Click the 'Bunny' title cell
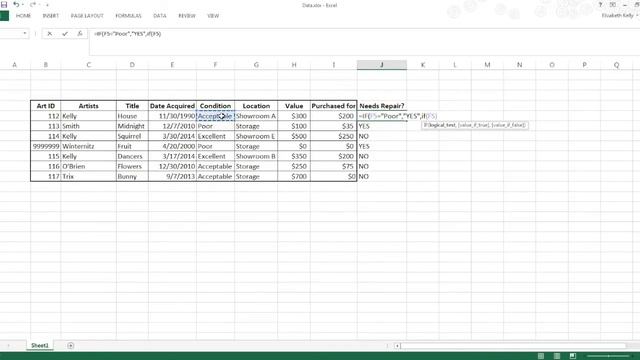640x360 pixels. [x=132, y=176]
